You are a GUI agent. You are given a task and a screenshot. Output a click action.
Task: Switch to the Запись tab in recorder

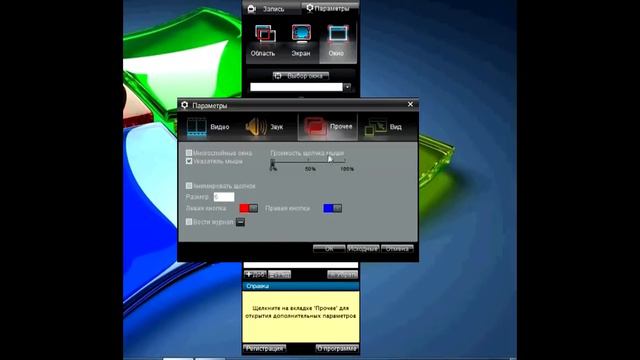point(271,9)
